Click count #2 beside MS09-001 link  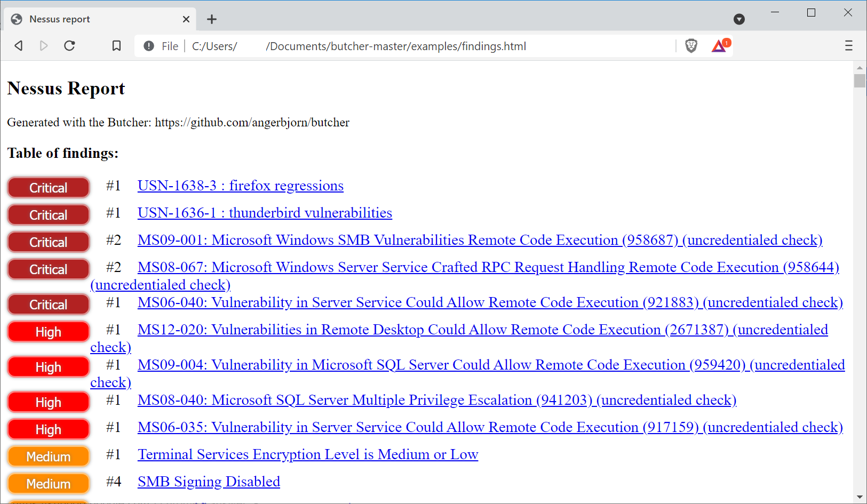114,240
